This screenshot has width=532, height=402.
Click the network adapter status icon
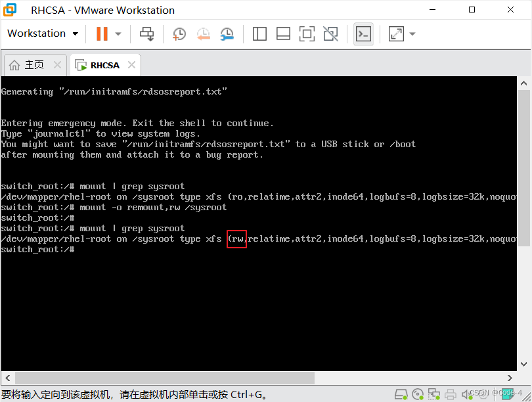tap(433, 394)
